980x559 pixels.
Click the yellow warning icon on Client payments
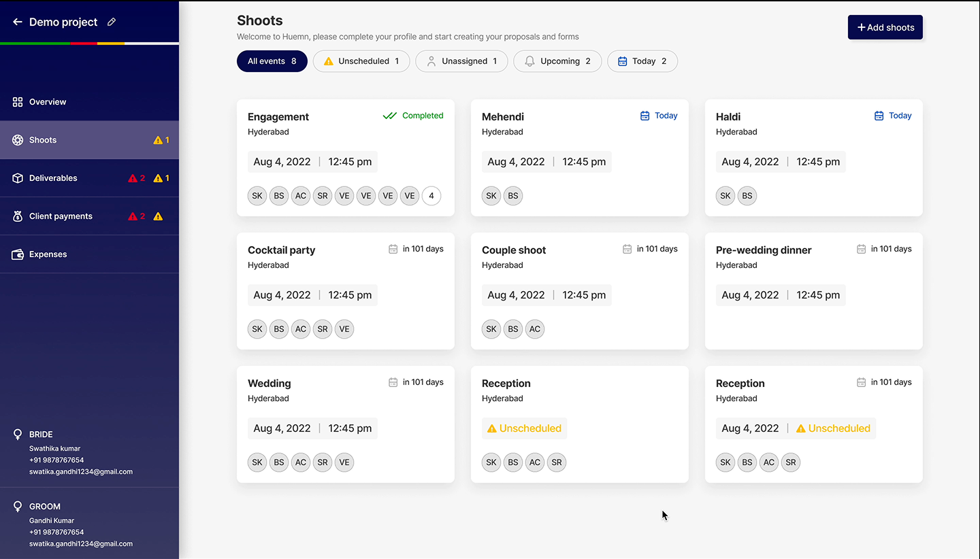(158, 216)
